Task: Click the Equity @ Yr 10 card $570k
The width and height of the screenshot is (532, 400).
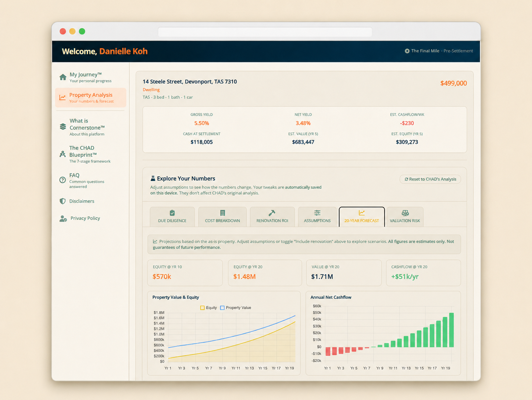Action: point(185,273)
